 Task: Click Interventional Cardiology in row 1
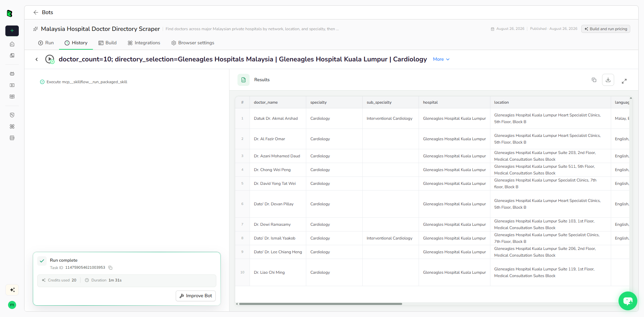click(x=389, y=118)
